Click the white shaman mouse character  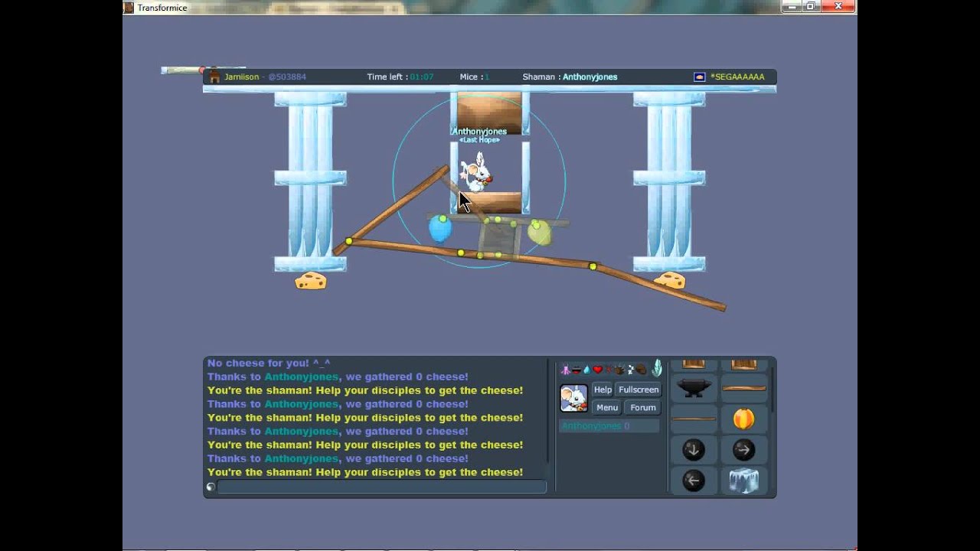[x=475, y=172]
